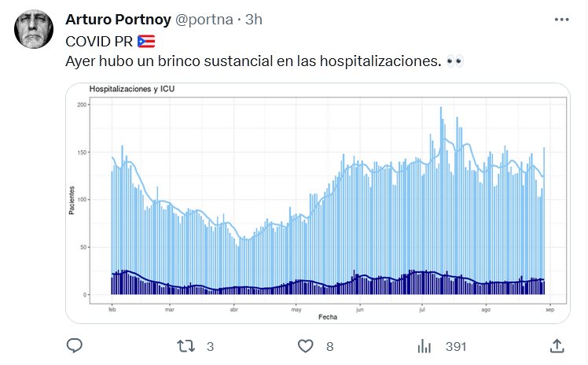Open the Hospitalizaciones y ICU chart image

pyautogui.click(x=328, y=203)
